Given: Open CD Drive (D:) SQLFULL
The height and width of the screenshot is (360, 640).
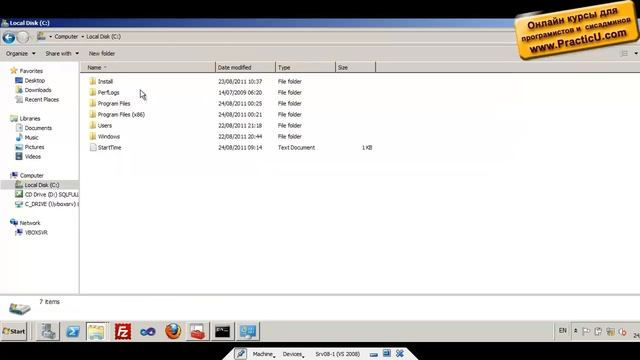Looking at the screenshot, I should (47, 195).
